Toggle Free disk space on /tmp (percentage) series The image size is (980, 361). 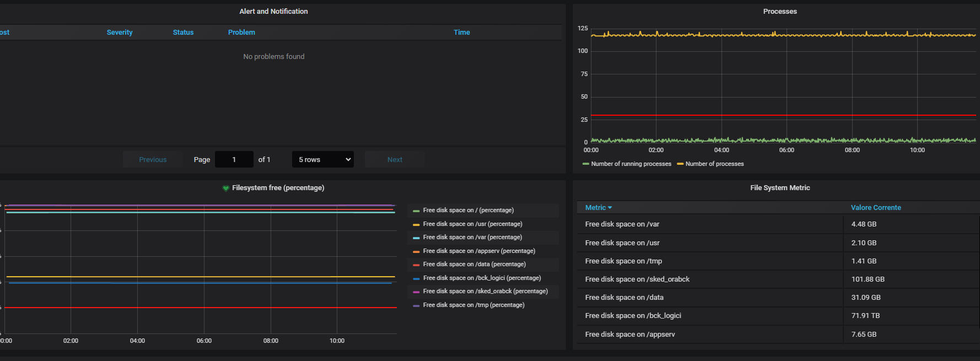coord(473,305)
